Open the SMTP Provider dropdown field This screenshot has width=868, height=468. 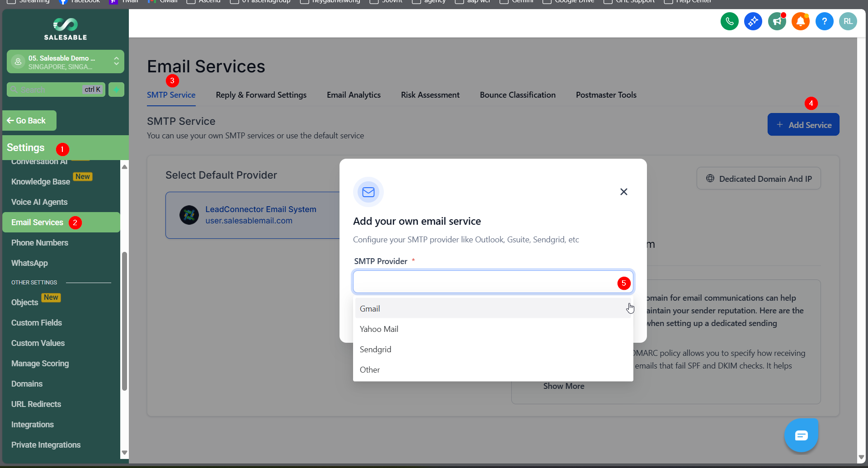click(x=493, y=282)
